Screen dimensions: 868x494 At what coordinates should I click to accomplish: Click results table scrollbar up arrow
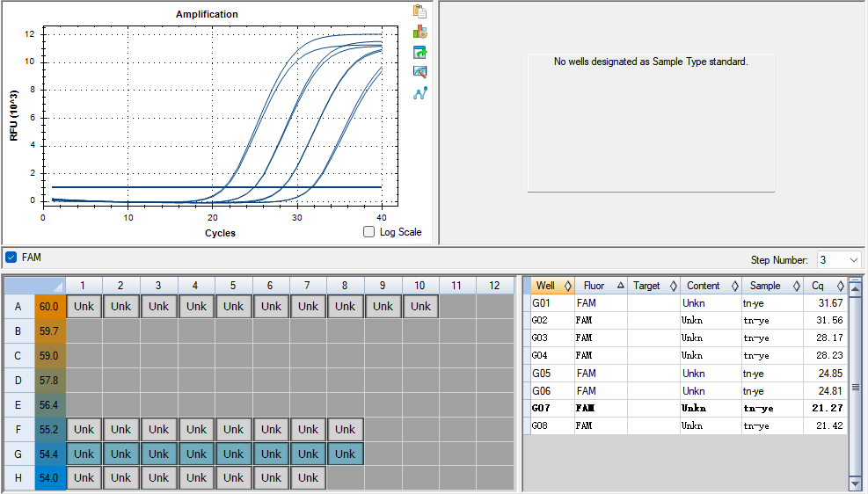point(856,288)
